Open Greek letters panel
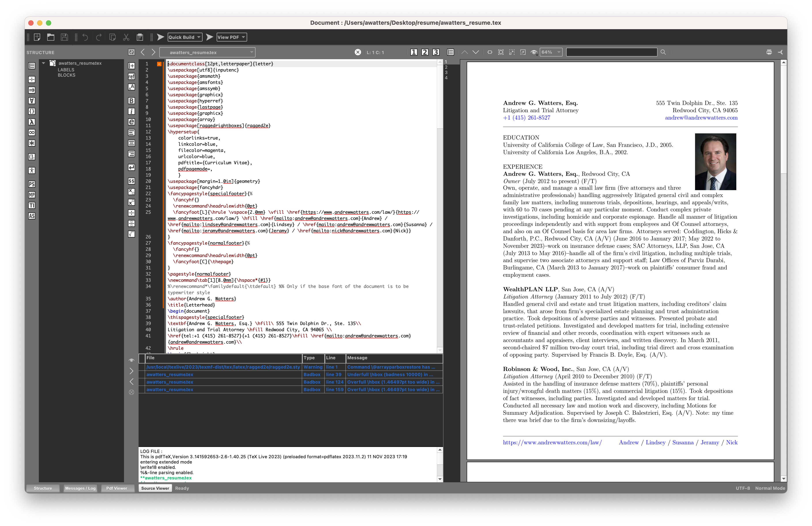The height and width of the screenshot is (526, 812). point(32,122)
